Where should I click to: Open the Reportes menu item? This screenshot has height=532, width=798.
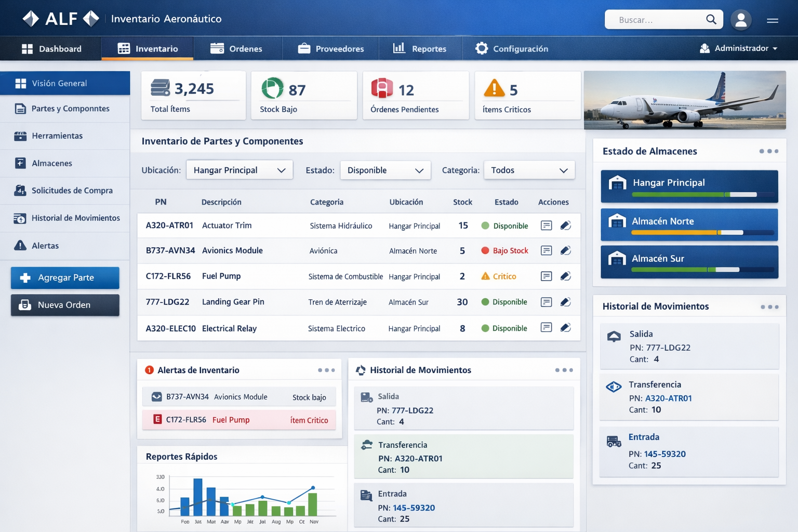(x=421, y=48)
